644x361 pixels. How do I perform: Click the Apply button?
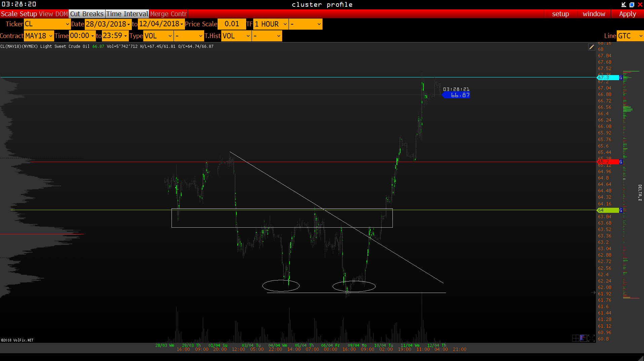(628, 14)
